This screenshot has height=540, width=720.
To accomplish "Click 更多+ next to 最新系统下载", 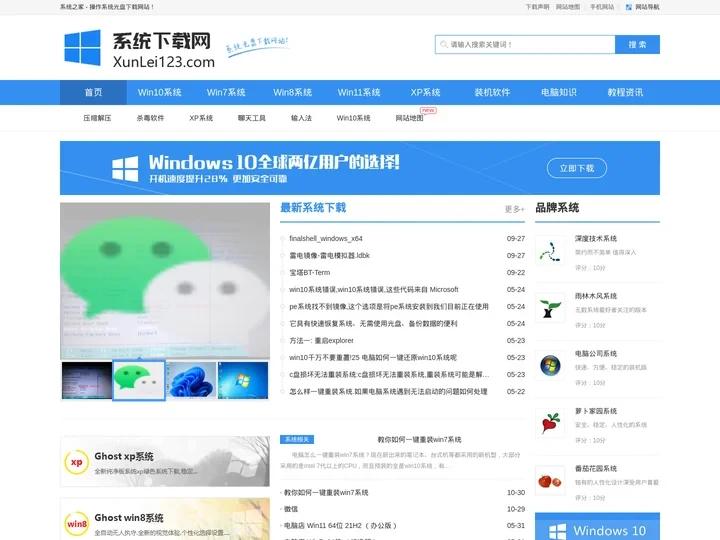I will pos(514,209).
